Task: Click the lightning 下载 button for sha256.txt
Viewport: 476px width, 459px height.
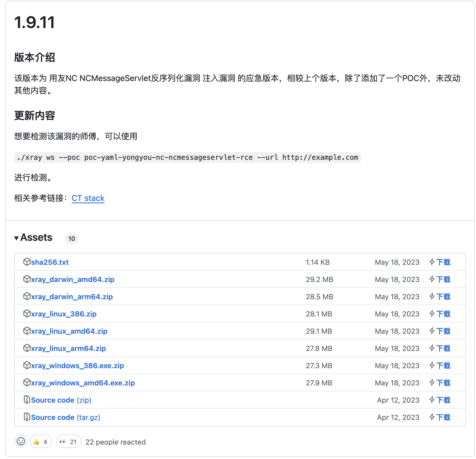Action: pyautogui.click(x=440, y=262)
